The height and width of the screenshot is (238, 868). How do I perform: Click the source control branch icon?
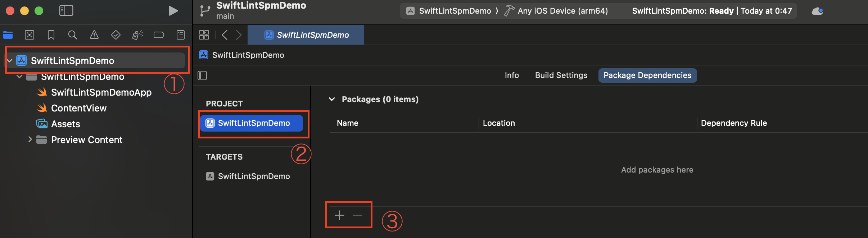point(205,11)
